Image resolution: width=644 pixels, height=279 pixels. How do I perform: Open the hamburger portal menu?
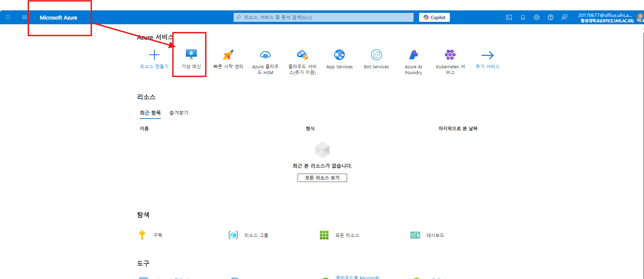[25, 17]
